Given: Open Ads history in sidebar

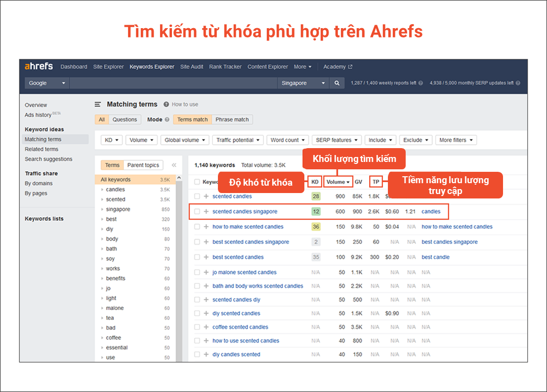Looking at the screenshot, I should click(42, 115).
